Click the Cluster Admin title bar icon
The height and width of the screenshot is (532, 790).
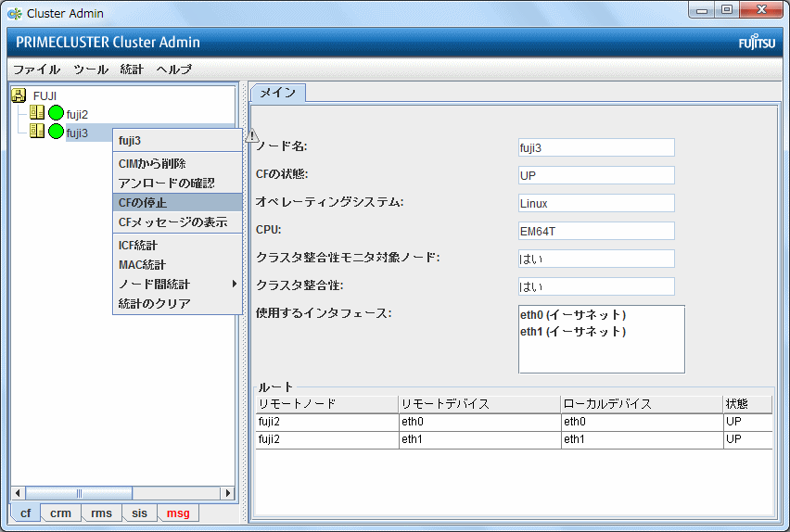click(x=15, y=14)
